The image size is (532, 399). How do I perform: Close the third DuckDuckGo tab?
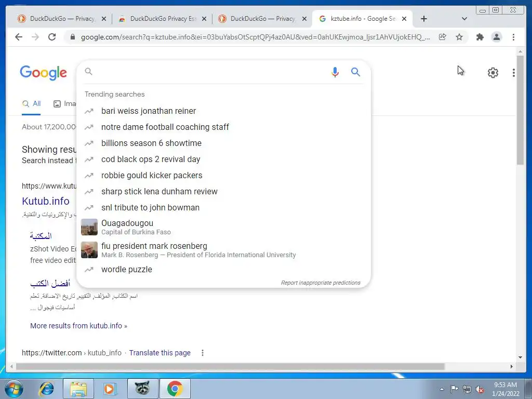[304, 19]
